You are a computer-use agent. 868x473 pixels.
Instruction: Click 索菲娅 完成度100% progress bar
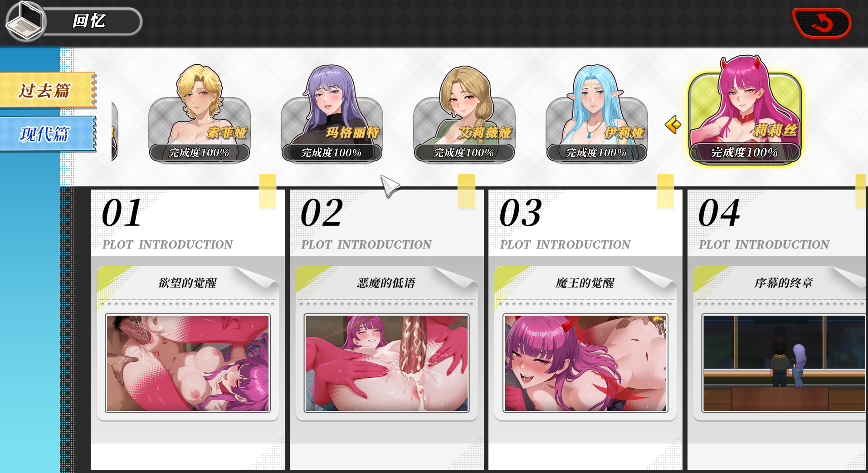[x=200, y=153]
